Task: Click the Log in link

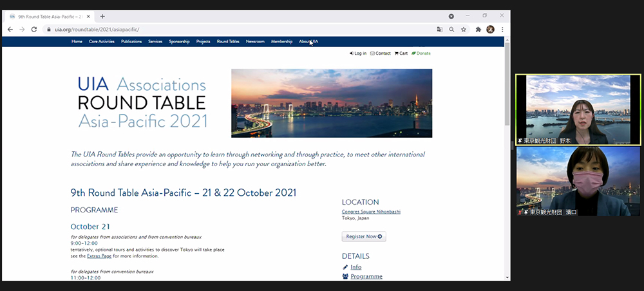Action: [358, 53]
